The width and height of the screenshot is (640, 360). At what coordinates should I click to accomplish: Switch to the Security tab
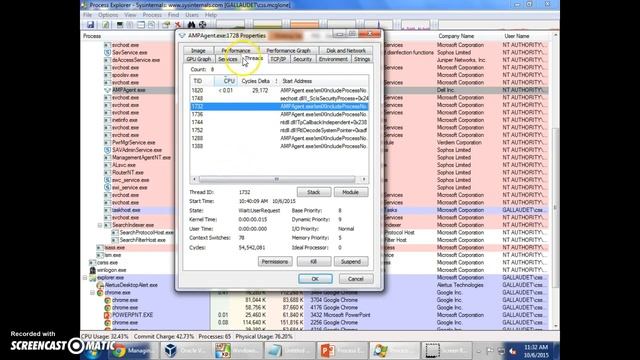[302, 59]
